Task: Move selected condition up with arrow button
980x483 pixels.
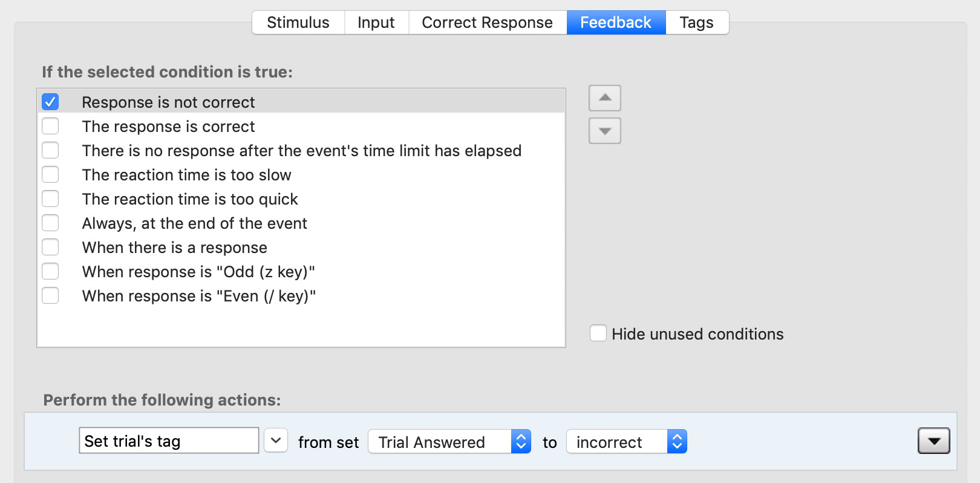Action: 605,98
